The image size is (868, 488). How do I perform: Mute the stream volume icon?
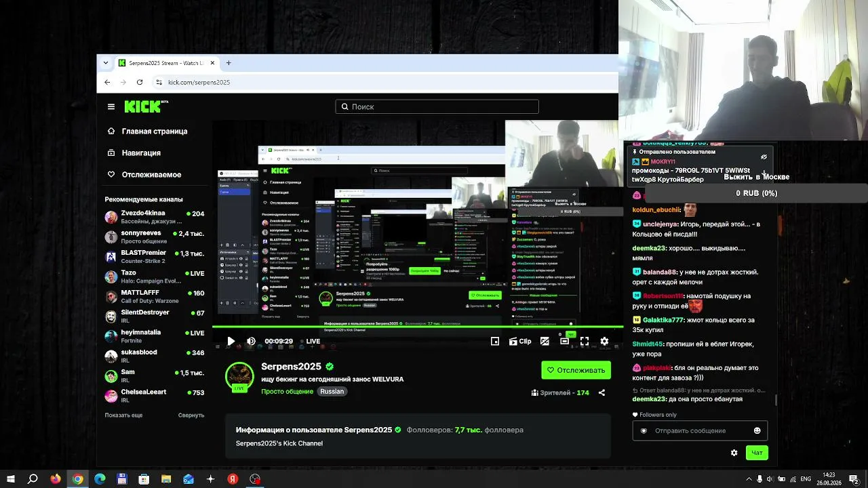tap(251, 342)
